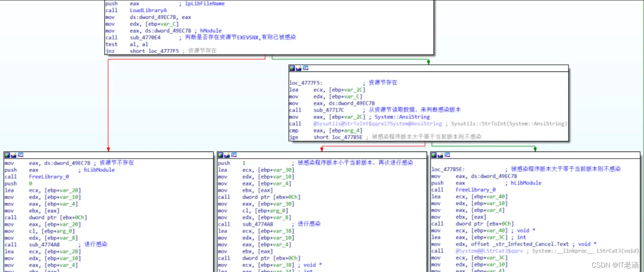Click hLibModule comment in loc_47785E block
Viewport: 644px width, 272px height.
[526, 183]
